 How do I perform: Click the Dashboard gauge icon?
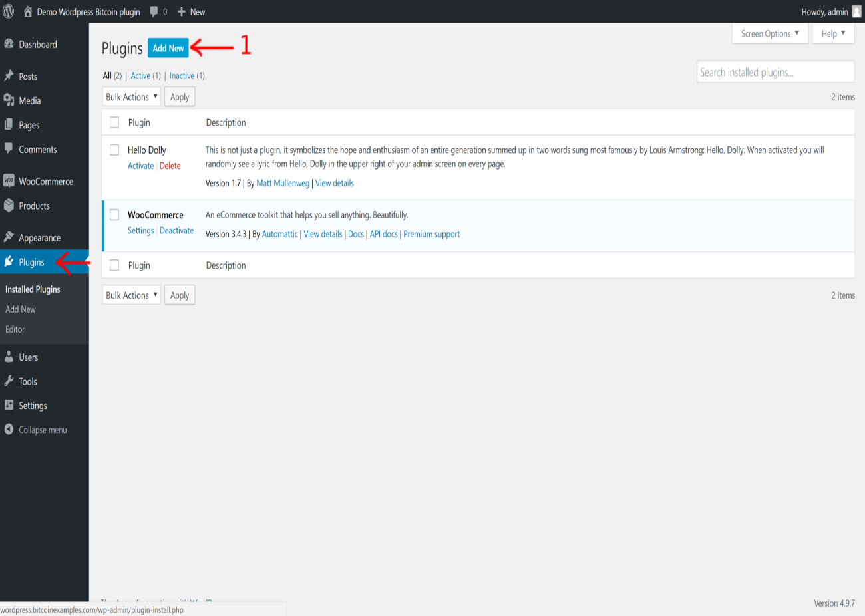[x=9, y=44]
